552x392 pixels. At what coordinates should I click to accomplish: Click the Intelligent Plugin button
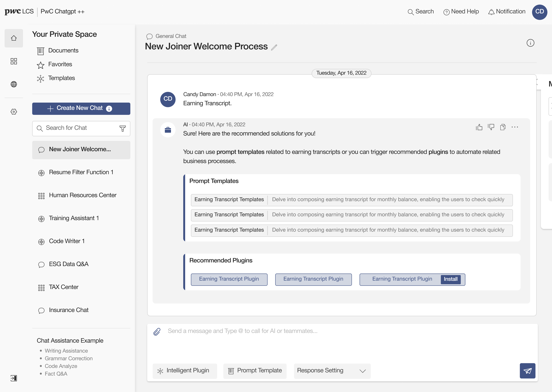[x=185, y=371]
